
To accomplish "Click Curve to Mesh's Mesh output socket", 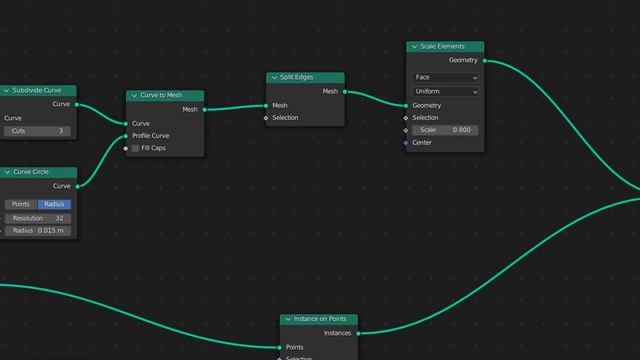I will click(x=204, y=109).
